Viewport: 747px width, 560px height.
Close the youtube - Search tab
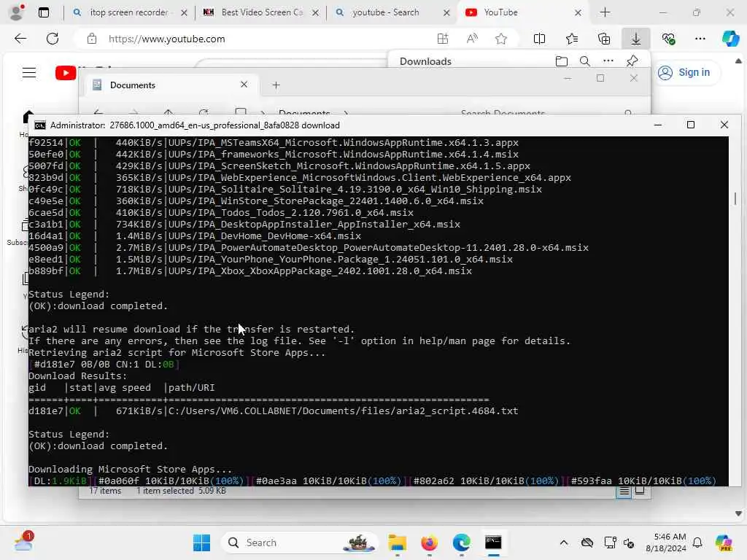[446, 13]
